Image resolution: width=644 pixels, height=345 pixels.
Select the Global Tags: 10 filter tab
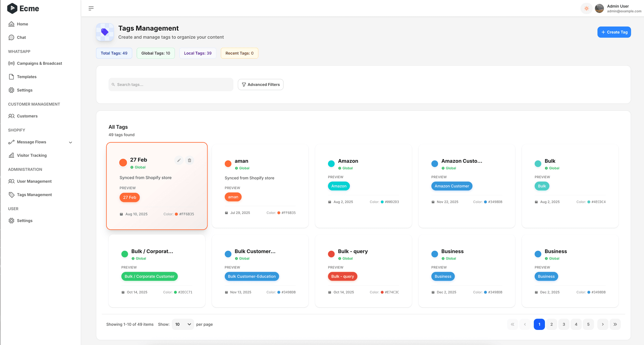pos(155,53)
